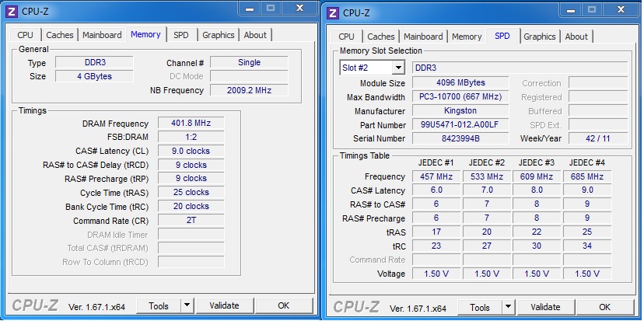Viewport: 644px width, 321px height.
Task: Select the Memory tab in the left window
Action: pos(145,34)
